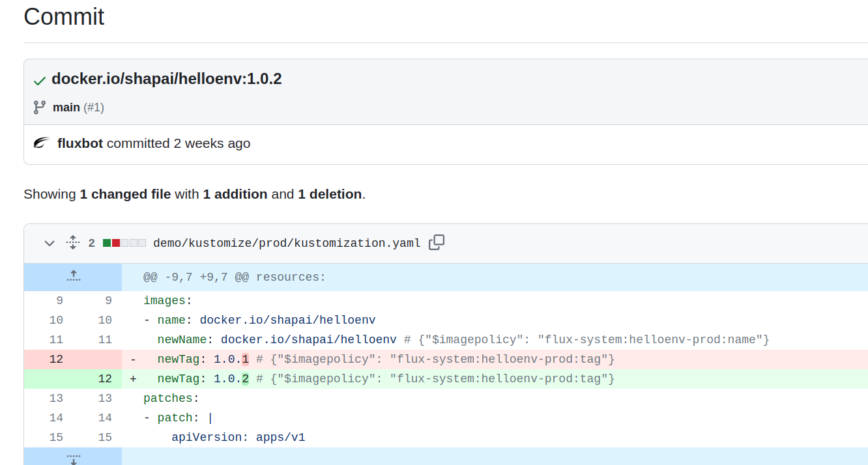The height and width of the screenshot is (465, 868).
Task: Click the added line number 12
Action: point(105,378)
